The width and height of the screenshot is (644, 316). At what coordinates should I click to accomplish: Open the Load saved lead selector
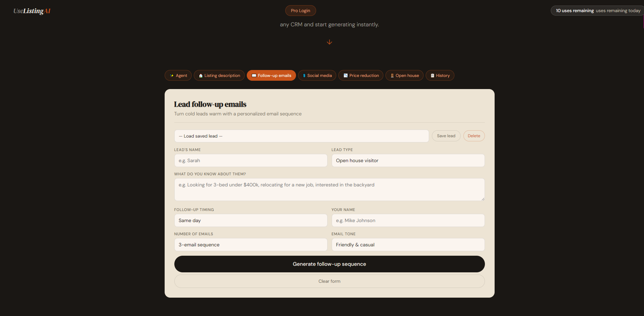click(301, 136)
